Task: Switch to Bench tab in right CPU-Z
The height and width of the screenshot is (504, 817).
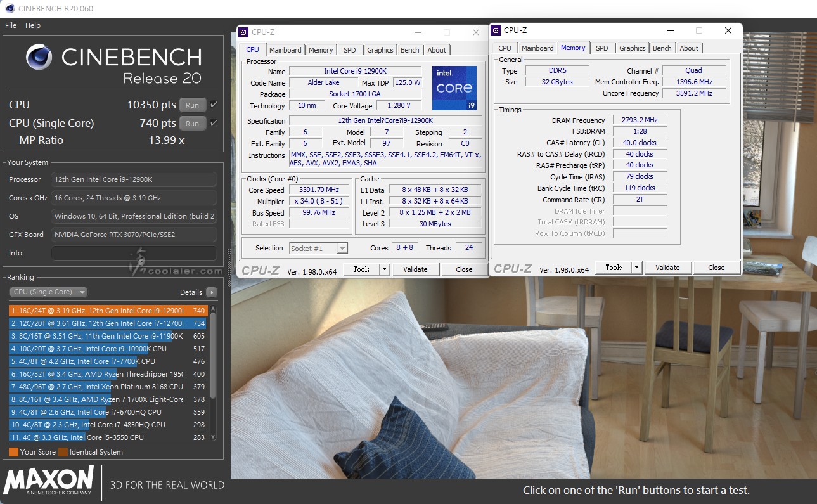Action: pos(662,48)
